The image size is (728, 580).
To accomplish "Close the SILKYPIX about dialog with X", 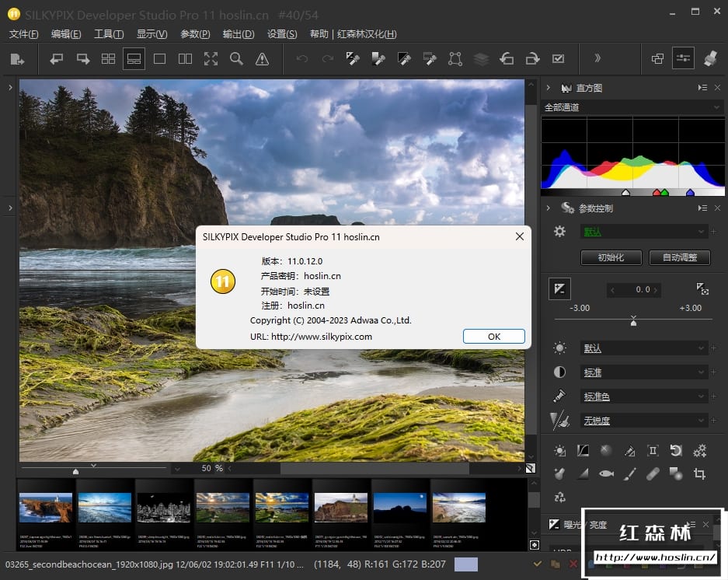I will [520, 236].
